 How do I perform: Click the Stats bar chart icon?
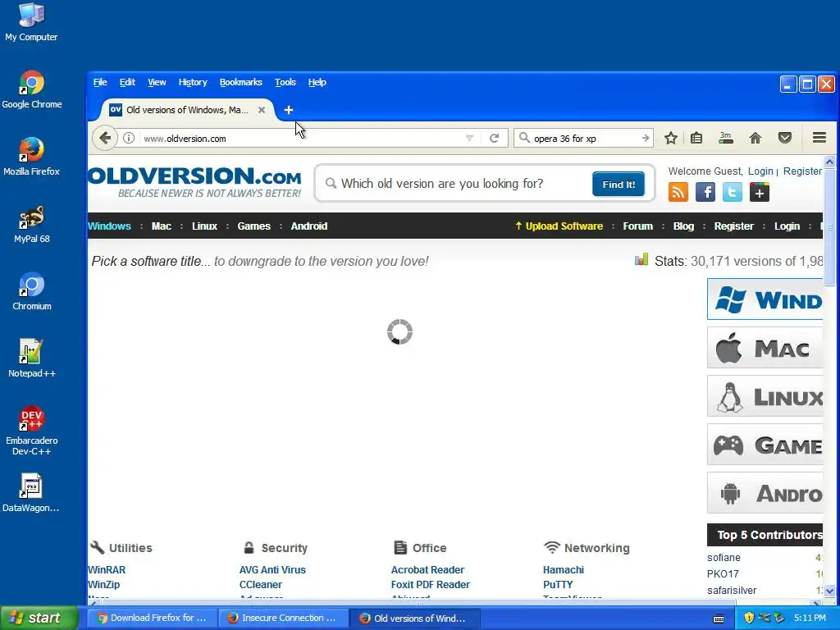tap(641, 260)
